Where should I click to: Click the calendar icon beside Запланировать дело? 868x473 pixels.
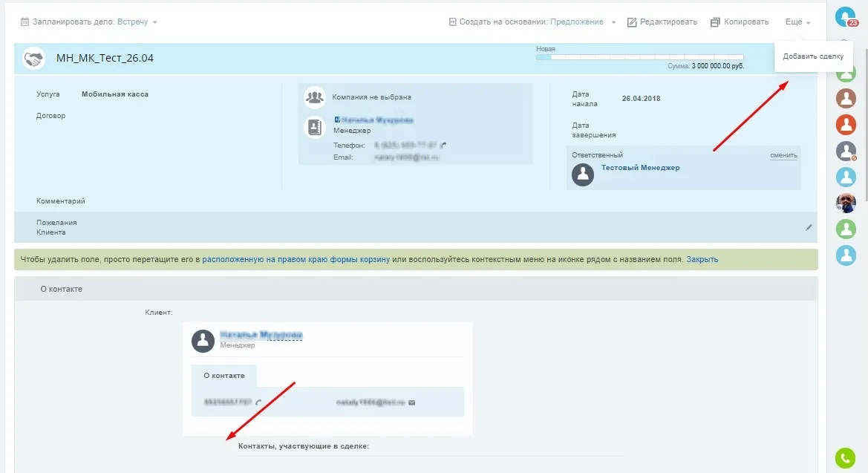point(25,22)
